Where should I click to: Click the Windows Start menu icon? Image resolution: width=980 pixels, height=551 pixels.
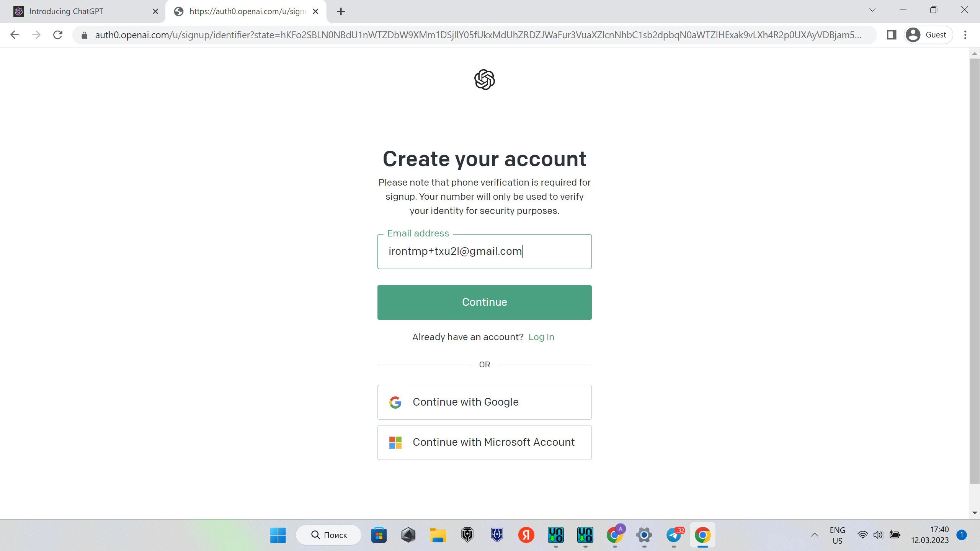coord(277,535)
